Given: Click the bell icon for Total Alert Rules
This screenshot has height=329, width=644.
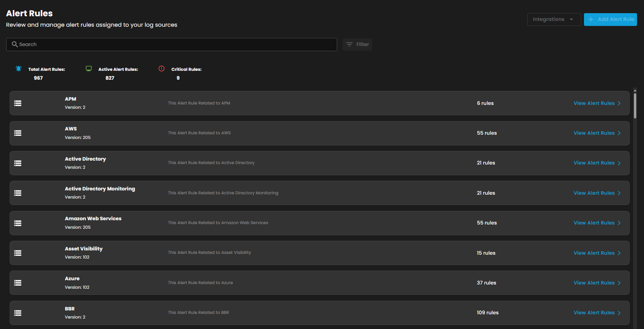Looking at the screenshot, I should click(19, 69).
